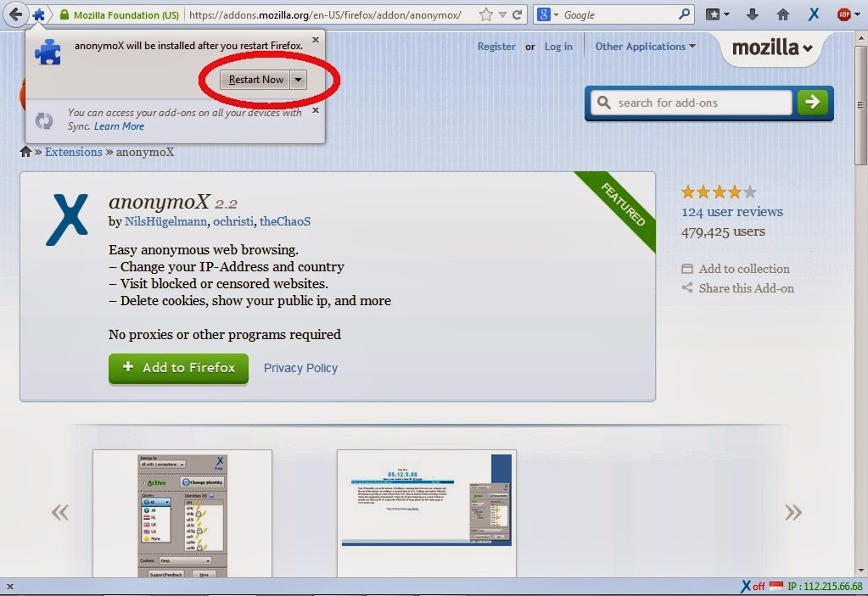Open the Google search engine selector
This screenshot has width=868, height=596.
point(548,15)
